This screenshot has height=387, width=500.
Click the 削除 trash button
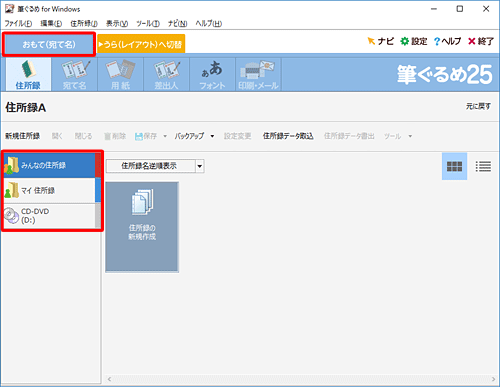pos(115,136)
